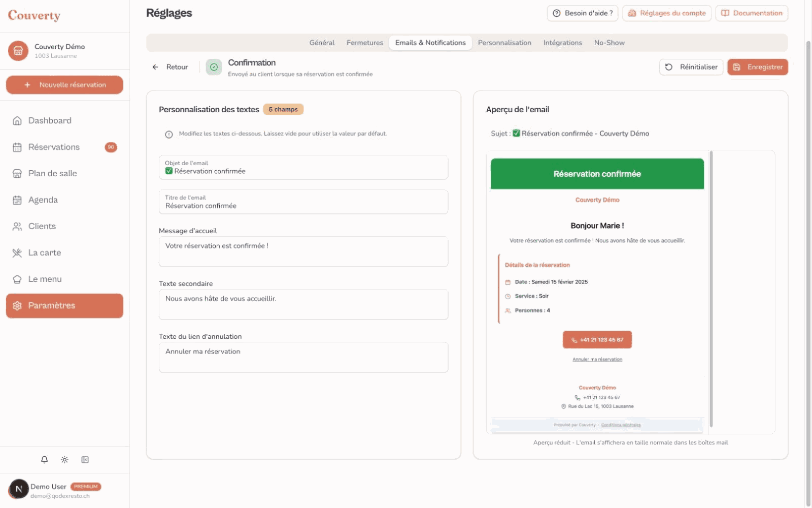Click the Texte du lien d'annulation field
The height and width of the screenshot is (508, 812).
[x=303, y=357]
